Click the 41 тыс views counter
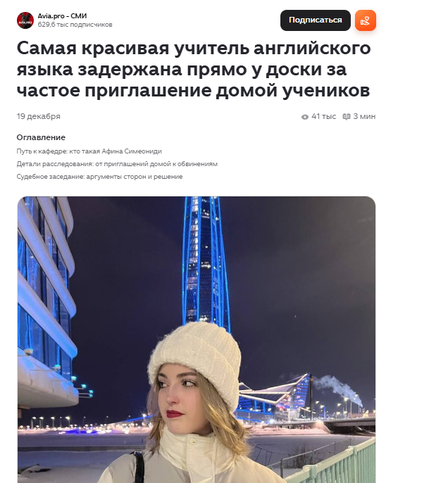Screen dimensions: 448x483 pos(323,116)
